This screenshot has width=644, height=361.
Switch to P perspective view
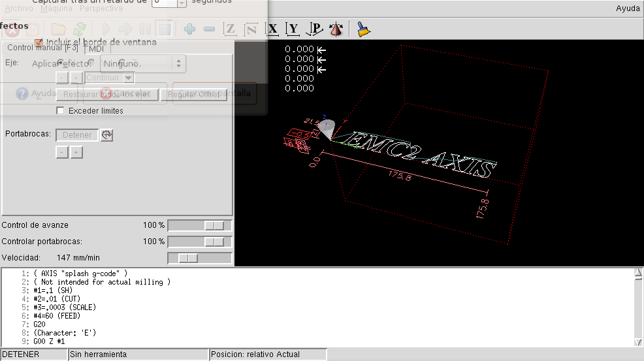coord(315,29)
